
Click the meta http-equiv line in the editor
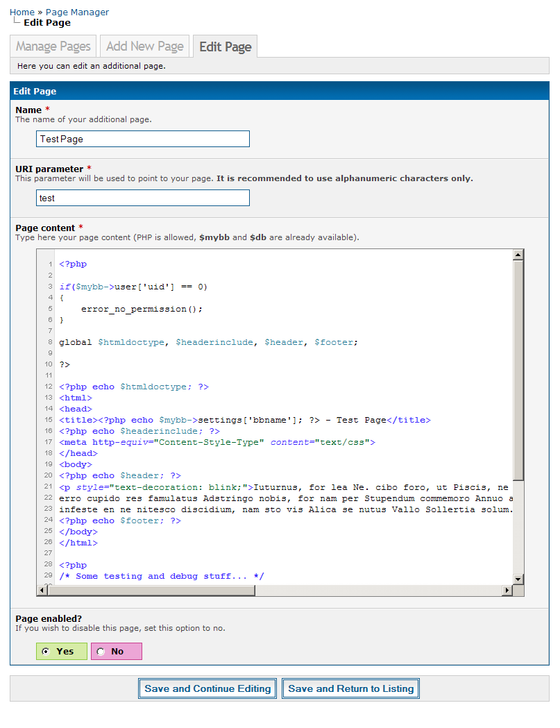coord(217,442)
